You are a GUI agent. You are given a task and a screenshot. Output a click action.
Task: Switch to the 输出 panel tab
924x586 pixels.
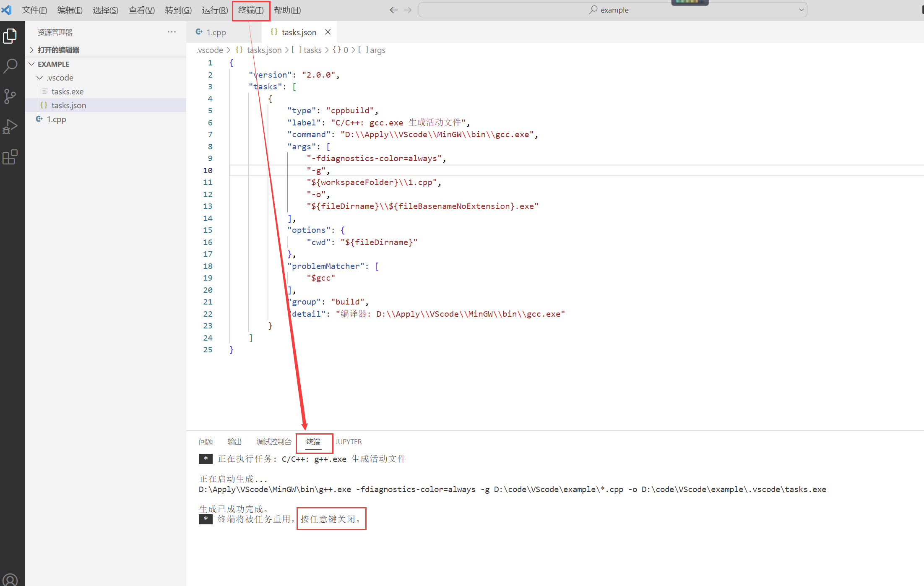234,442
